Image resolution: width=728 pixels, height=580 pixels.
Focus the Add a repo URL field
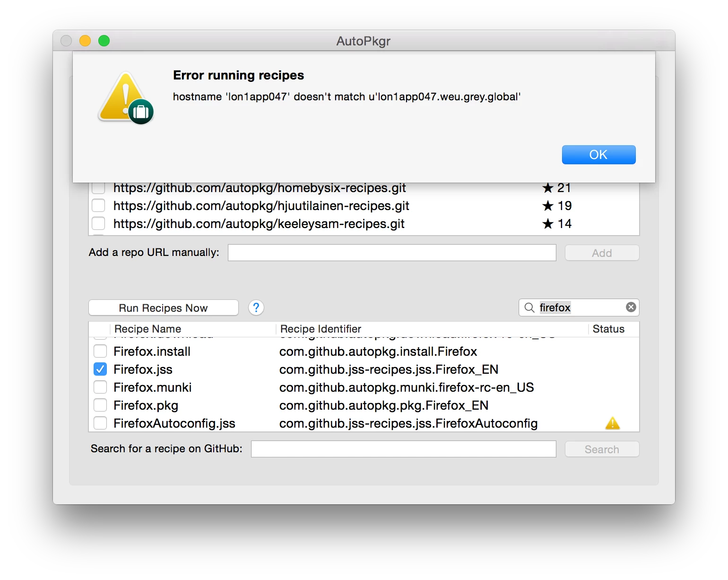[392, 253]
